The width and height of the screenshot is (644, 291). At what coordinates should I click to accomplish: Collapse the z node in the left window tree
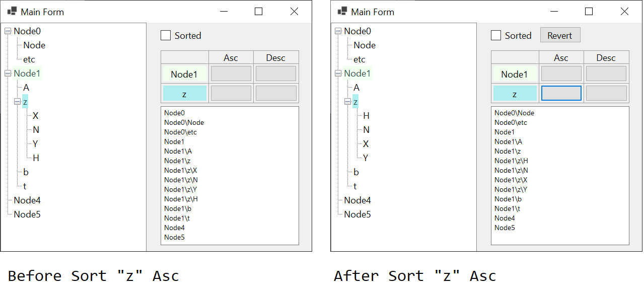pos(17,102)
